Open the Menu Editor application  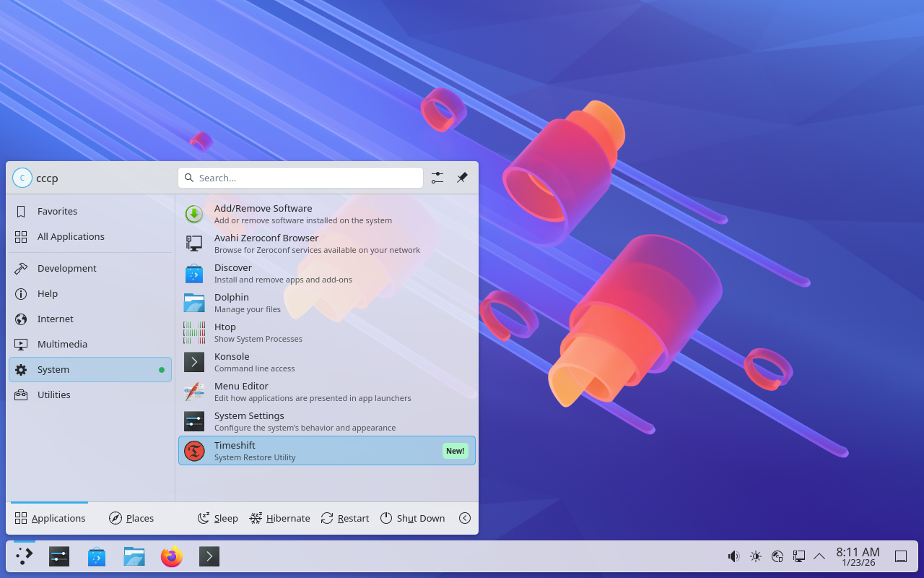click(x=326, y=392)
